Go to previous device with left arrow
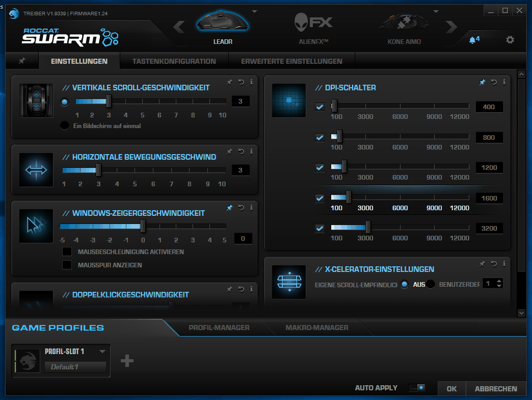 (179, 27)
